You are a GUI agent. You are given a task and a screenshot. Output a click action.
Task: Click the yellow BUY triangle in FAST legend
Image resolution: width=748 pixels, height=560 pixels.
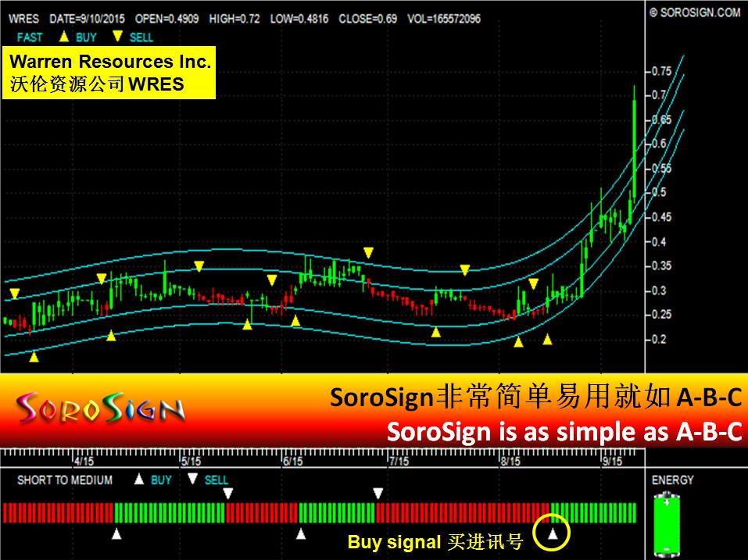click(63, 36)
